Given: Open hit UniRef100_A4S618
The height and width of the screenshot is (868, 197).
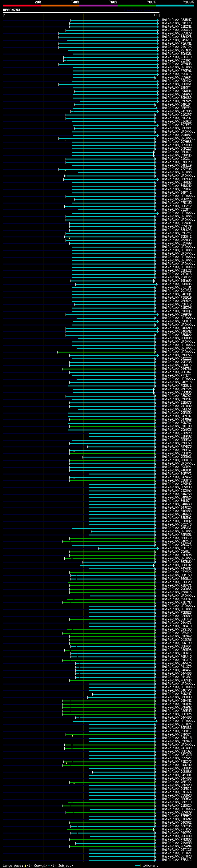Looking at the screenshot, I should pyautogui.click(x=176, y=40).
